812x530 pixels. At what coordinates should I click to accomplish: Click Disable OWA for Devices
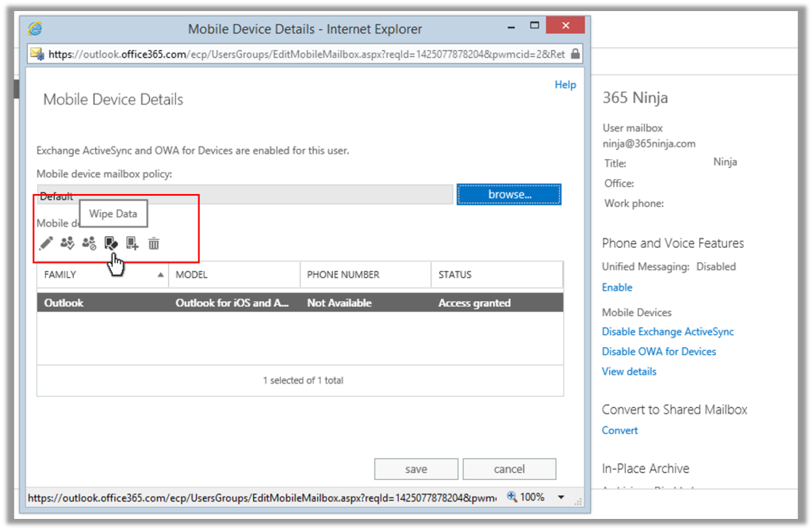click(658, 351)
